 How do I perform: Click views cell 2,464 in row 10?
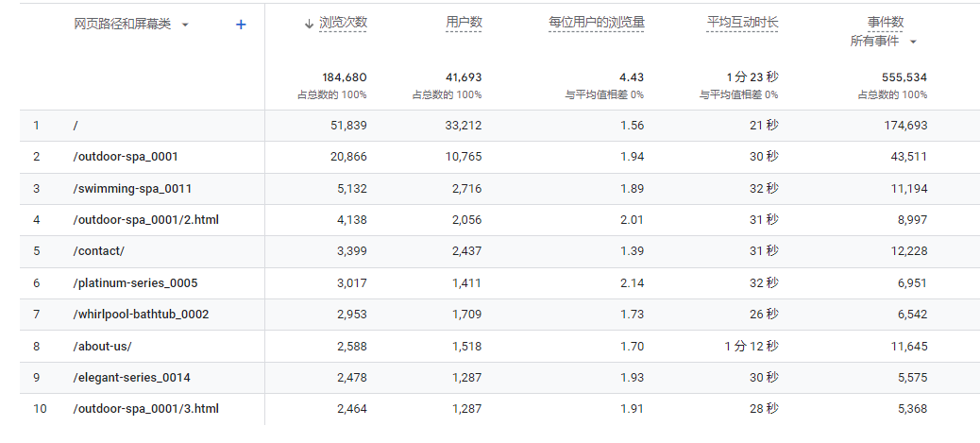coord(352,409)
